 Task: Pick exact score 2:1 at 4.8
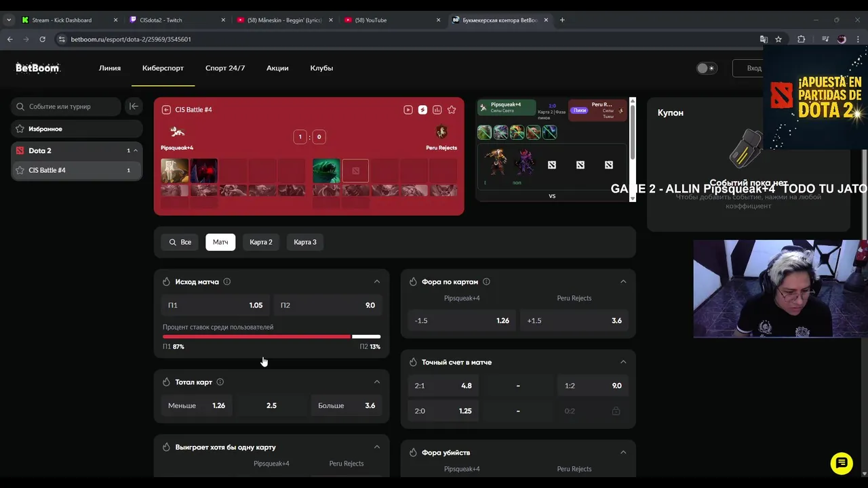click(443, 386)
